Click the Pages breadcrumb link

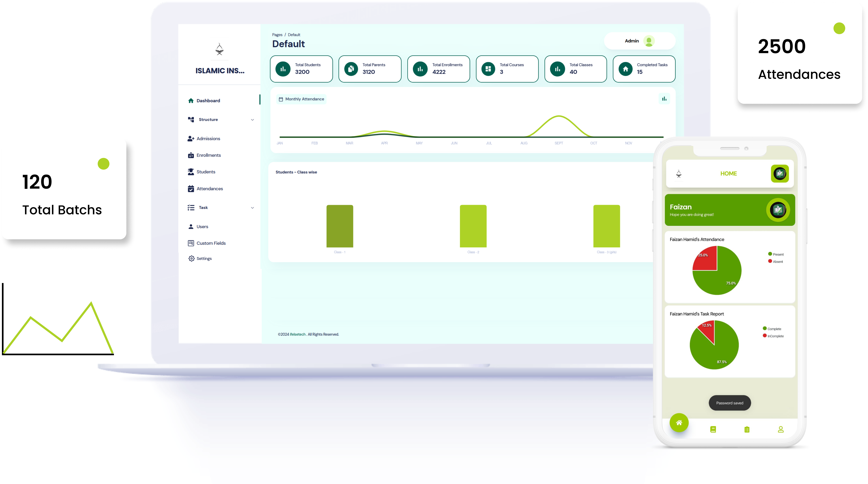277,35
